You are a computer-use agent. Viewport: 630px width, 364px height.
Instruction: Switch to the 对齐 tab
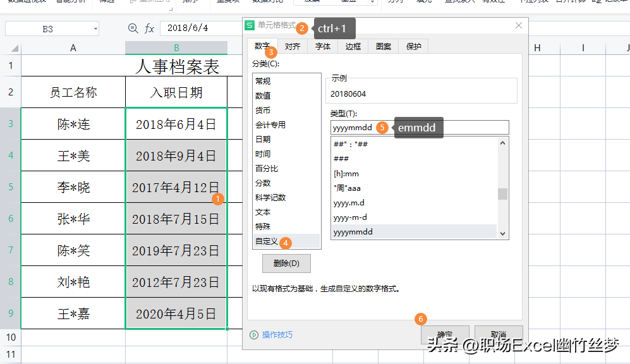[x=293, y=46]
